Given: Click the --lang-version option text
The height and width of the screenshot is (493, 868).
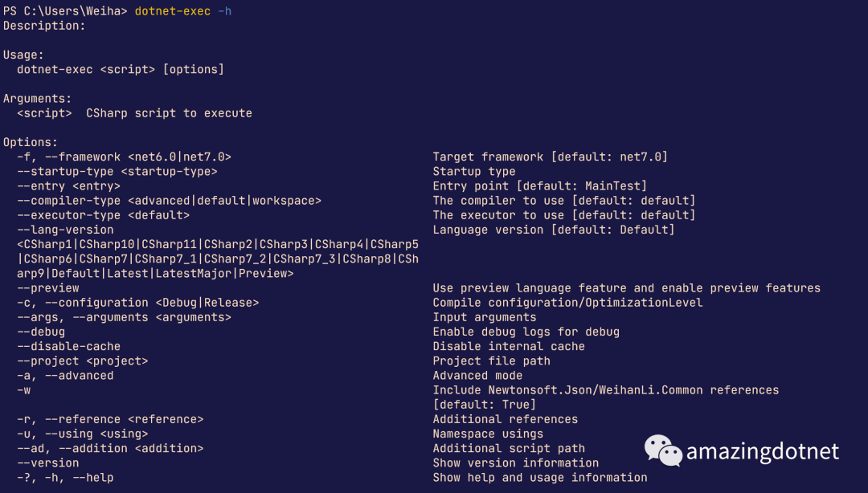Looking at the screenshot, I should coord(65,230).
